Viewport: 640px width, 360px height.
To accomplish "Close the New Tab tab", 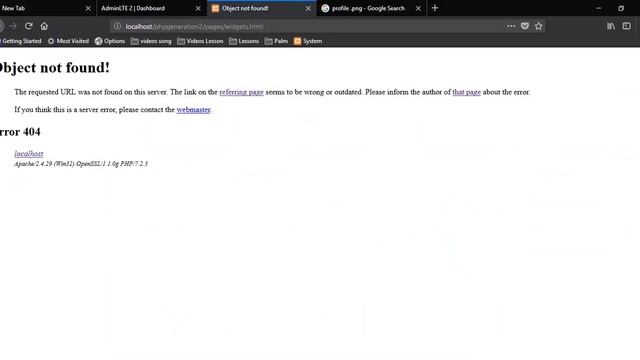I will (88, 8).
